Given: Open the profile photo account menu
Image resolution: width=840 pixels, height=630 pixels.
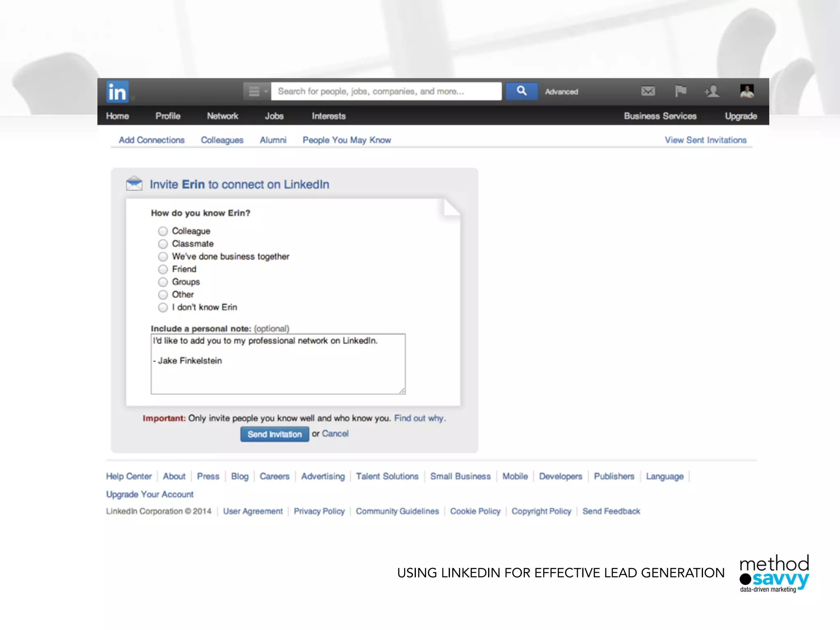Looking at the screenshot, I should [x=747, y=91].
